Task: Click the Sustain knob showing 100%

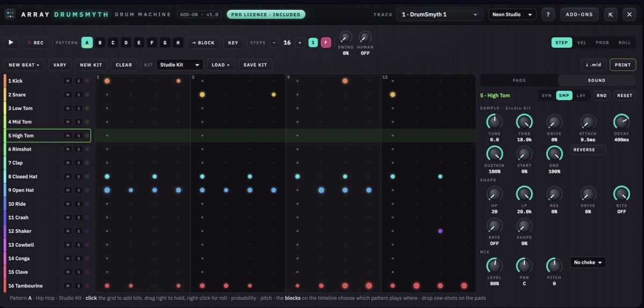Action: click(x=494, y=154)
